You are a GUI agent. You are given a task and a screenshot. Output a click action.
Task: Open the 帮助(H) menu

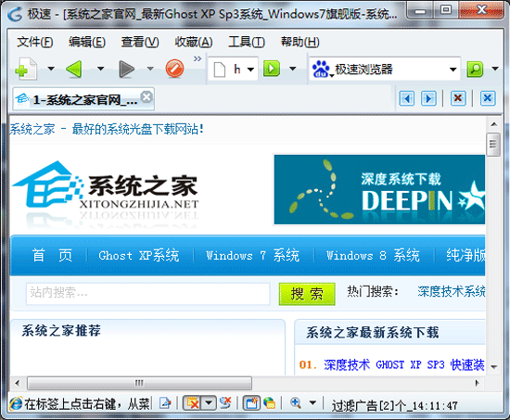tap(300, 42)
